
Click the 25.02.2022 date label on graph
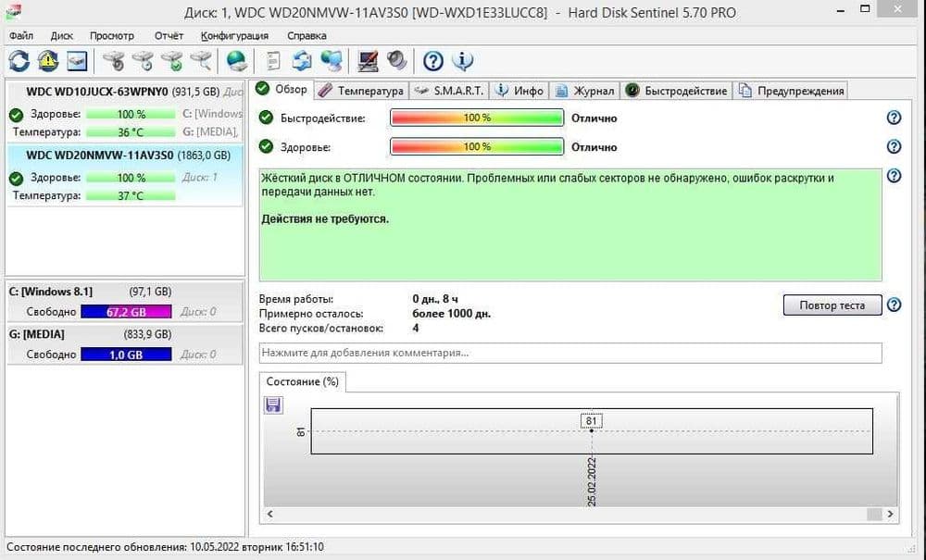[592, 482]
